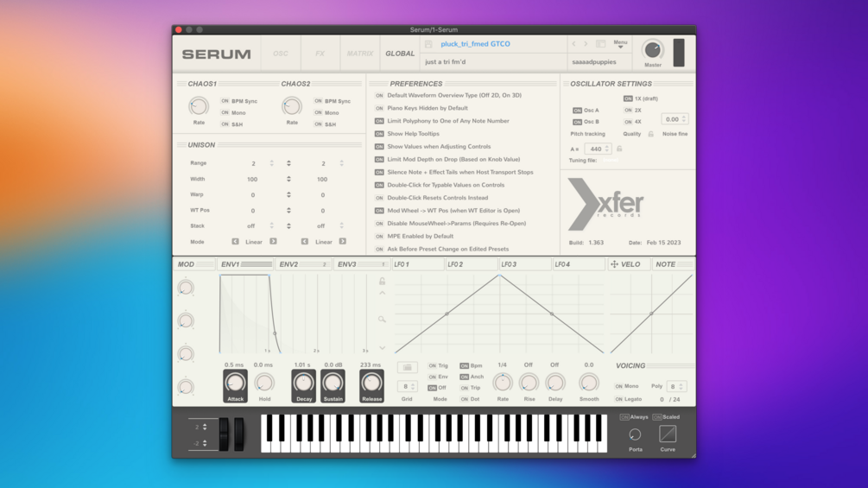This screenshot has height=488, width=868.
Task: Toggle Chaos1 BPM Sync
Action: coord(225,101)
